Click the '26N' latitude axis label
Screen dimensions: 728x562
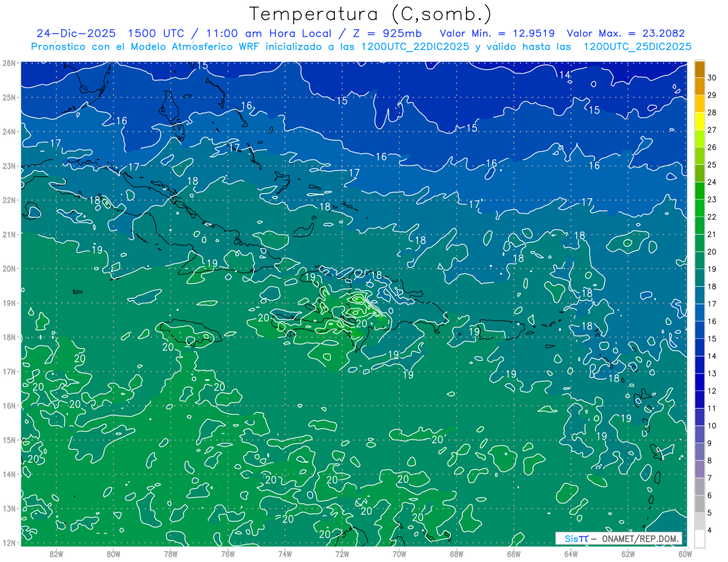[x=8, y=63]
